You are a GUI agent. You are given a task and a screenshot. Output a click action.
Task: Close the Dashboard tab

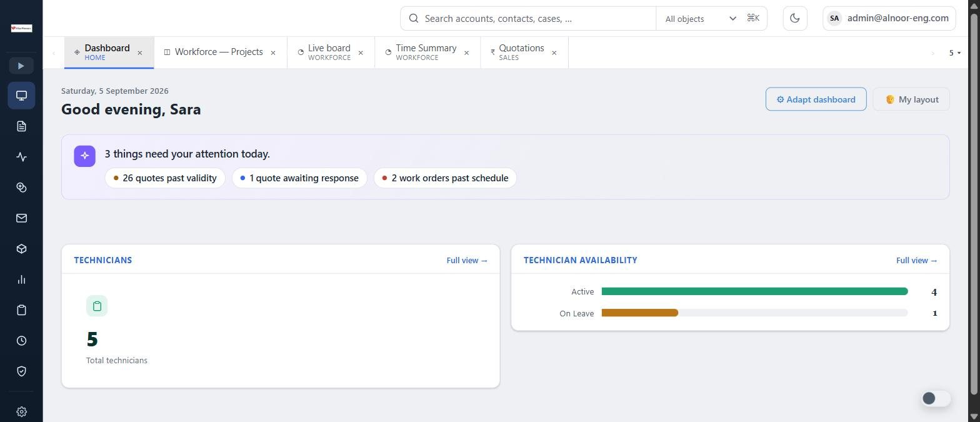pos(140,53)
